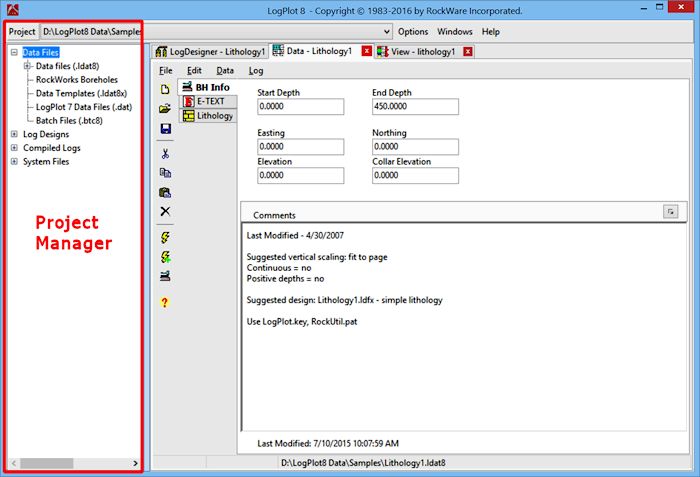Select Data Files in the project tree
700x477 pixels.
[x=41, y=52]
